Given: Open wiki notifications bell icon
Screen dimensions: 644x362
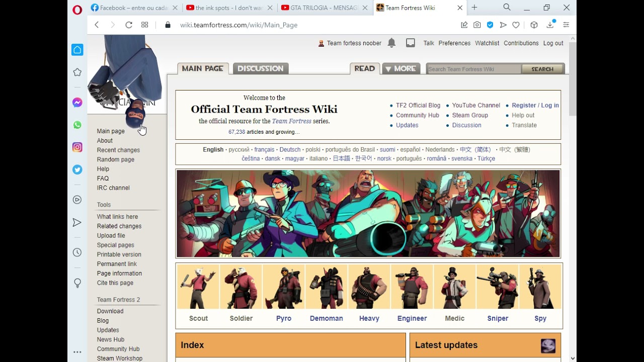Looking at the screenshot, I should [x=391, y=43].
